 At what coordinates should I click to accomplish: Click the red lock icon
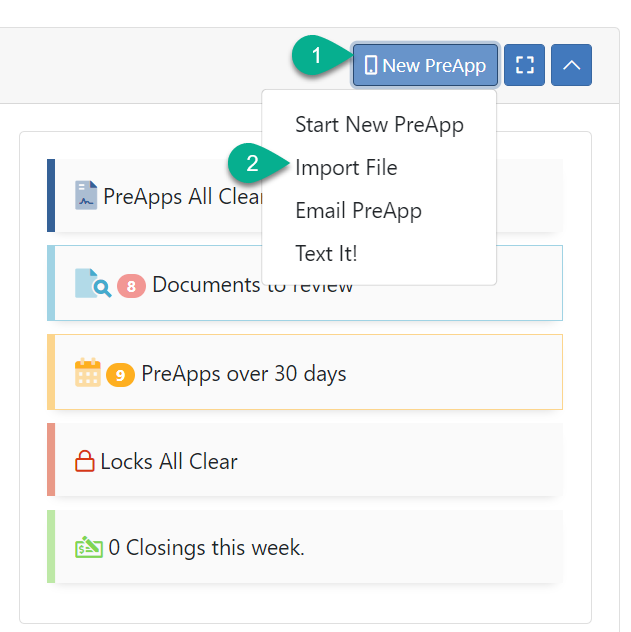click(x=85, y=462)
